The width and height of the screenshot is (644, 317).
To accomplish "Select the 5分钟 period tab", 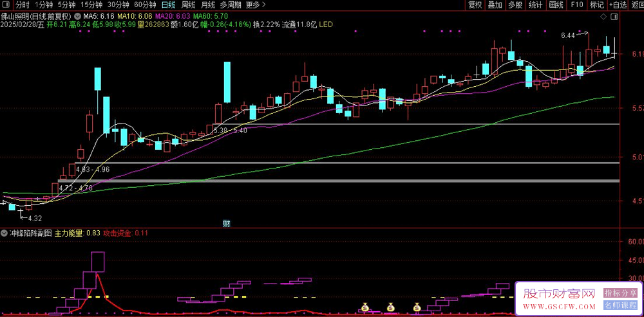I will (x=66, y=5).
